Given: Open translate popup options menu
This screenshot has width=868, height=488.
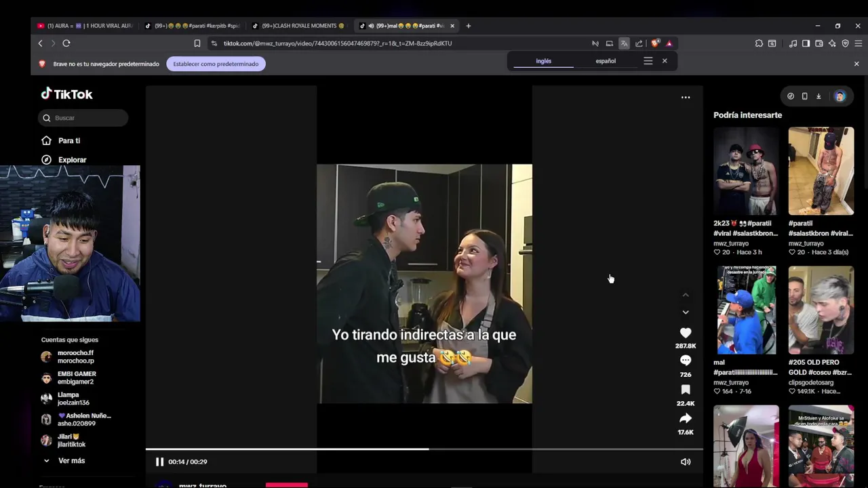Looking at the screenshot, I should 648,61.
